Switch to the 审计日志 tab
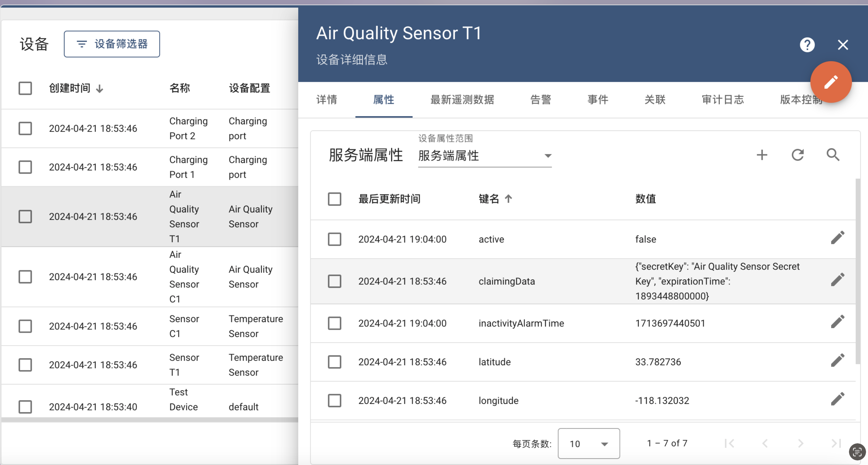The height and width of the screenshot is (465, 868). (x=723, y=100)
